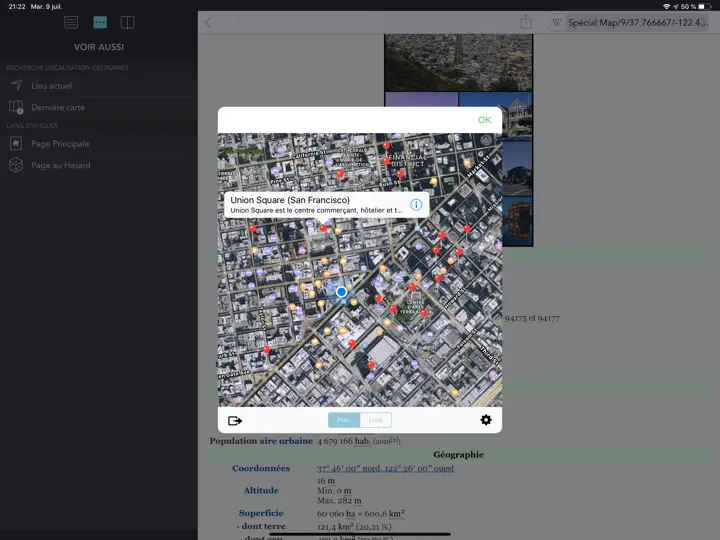Tap the VOIR AUSSI sidebar heading
The image size is (720, 540).
99,47
